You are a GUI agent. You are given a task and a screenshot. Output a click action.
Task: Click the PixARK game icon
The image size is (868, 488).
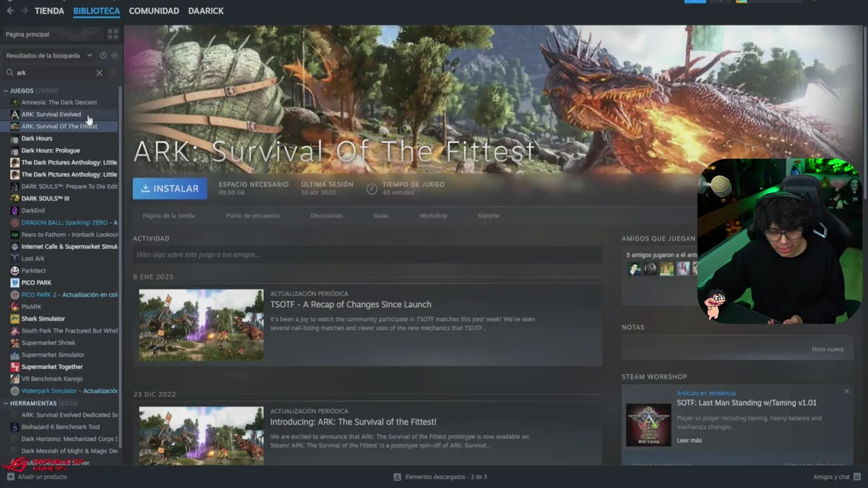point(15,306)
